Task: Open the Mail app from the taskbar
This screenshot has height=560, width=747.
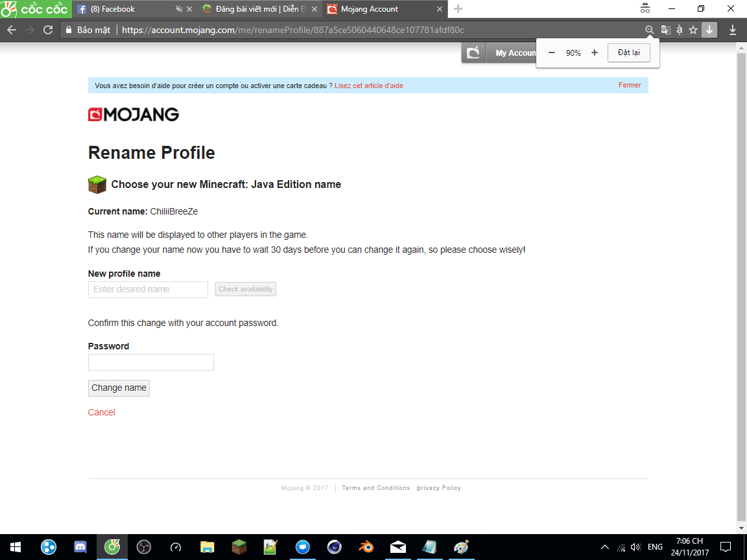Action: coord(397,547)
